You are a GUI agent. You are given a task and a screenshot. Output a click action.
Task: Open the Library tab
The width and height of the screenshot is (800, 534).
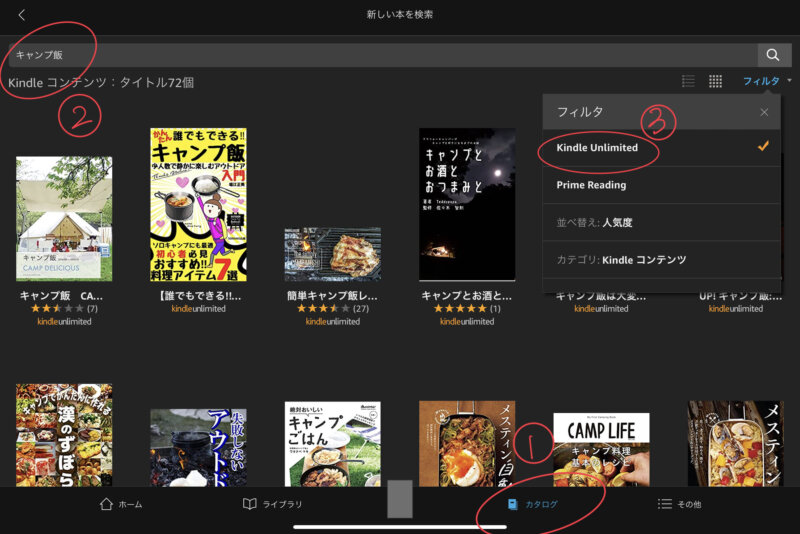pos(272,504)
